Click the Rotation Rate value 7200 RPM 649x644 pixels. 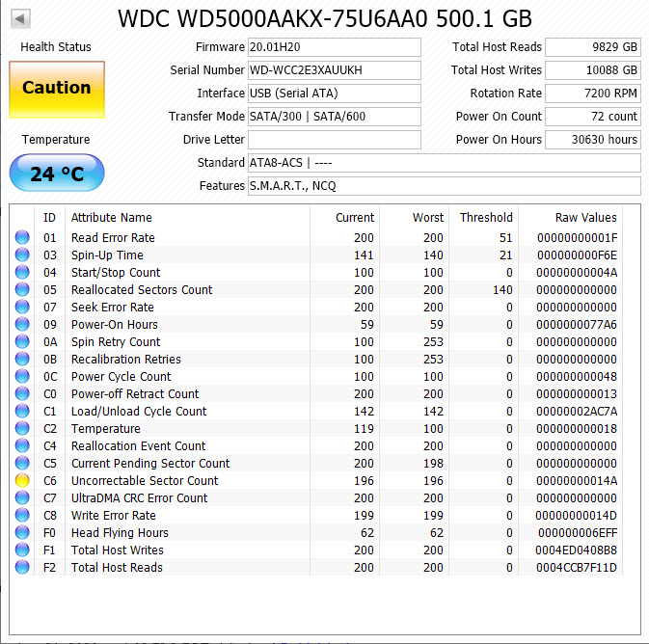pos(593,94)
